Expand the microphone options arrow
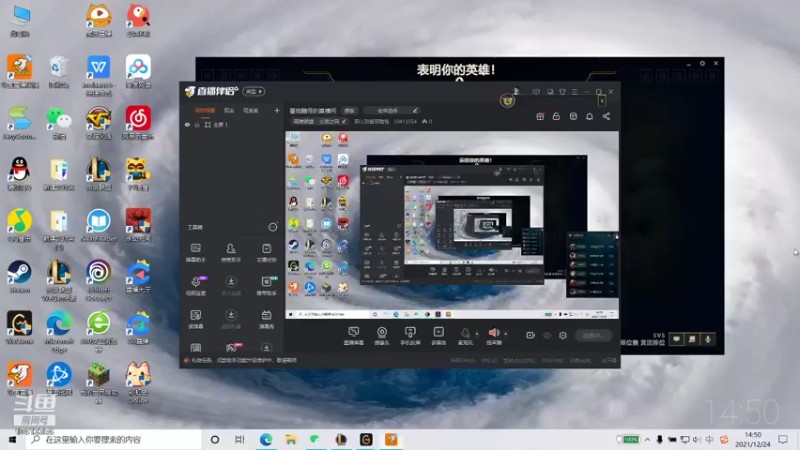This screenshot has width=800, height=450. [477, 334]
